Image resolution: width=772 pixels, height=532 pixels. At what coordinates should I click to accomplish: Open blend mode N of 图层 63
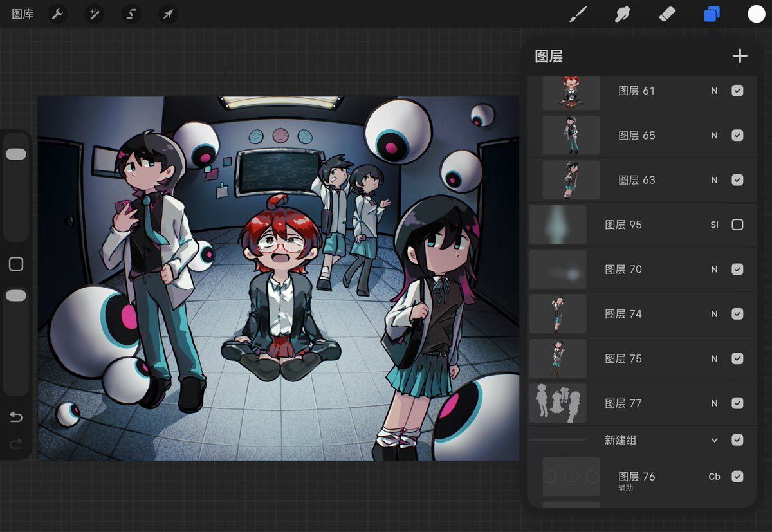click(x=714, y=180)
